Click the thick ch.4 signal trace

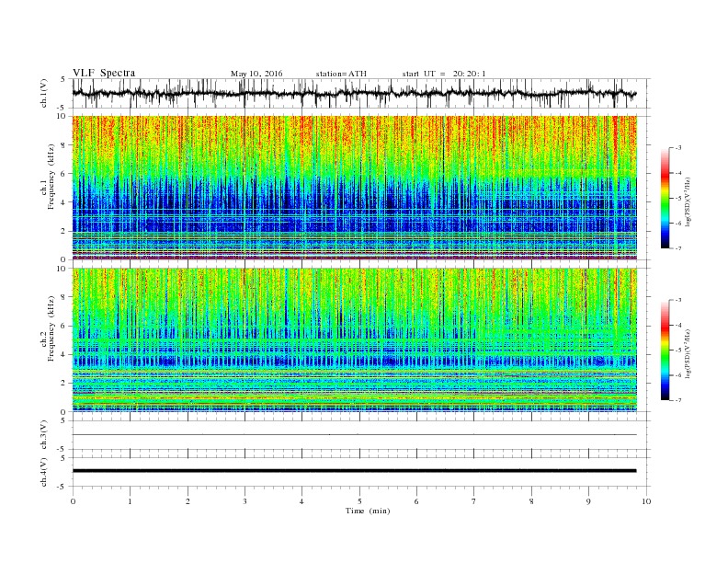[x=354, y=471]
